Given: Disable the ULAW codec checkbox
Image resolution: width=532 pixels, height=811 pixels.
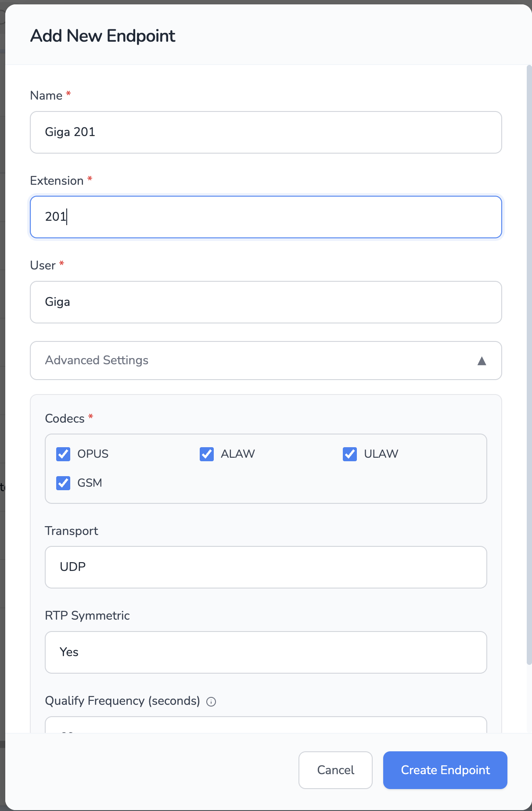Looking at the screenshot, I should (350, 454).
